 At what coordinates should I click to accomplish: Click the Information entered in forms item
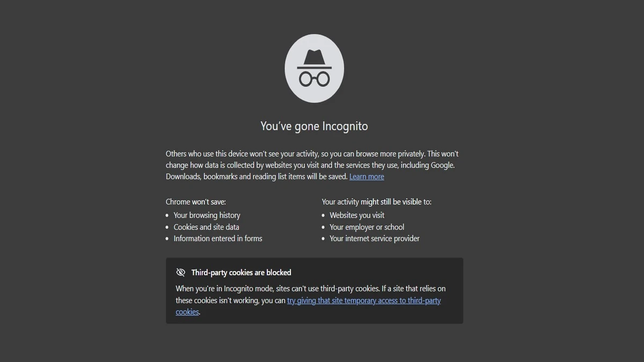(x=218, y=238)
